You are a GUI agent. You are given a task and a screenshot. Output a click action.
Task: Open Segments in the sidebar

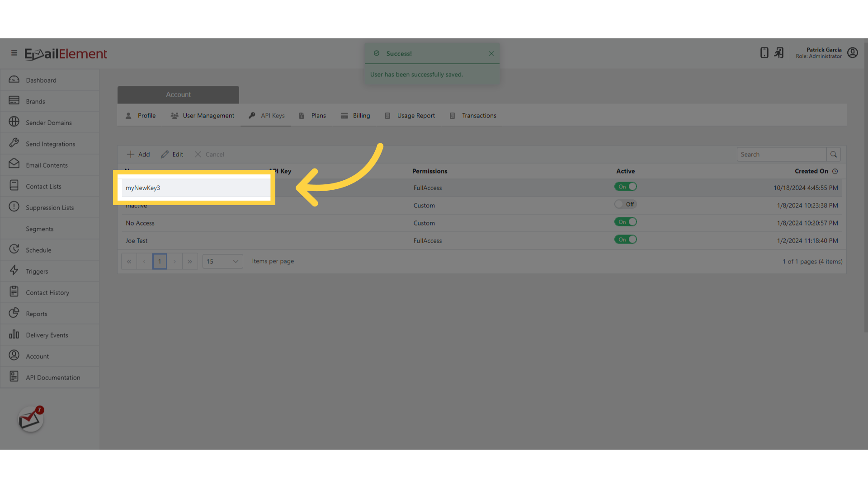point(40,229)
